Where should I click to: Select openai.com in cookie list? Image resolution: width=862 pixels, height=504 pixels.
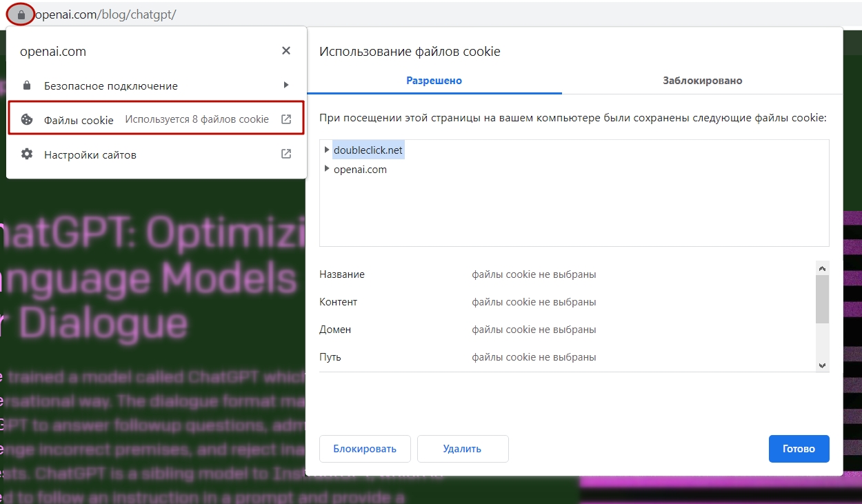click(360, 170)
